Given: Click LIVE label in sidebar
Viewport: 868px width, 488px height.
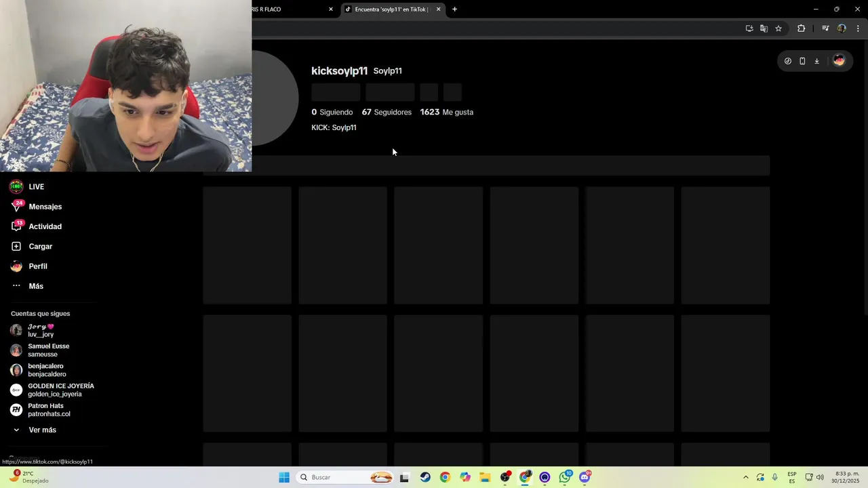Looking at the screenshot, I should click(37, 187).
